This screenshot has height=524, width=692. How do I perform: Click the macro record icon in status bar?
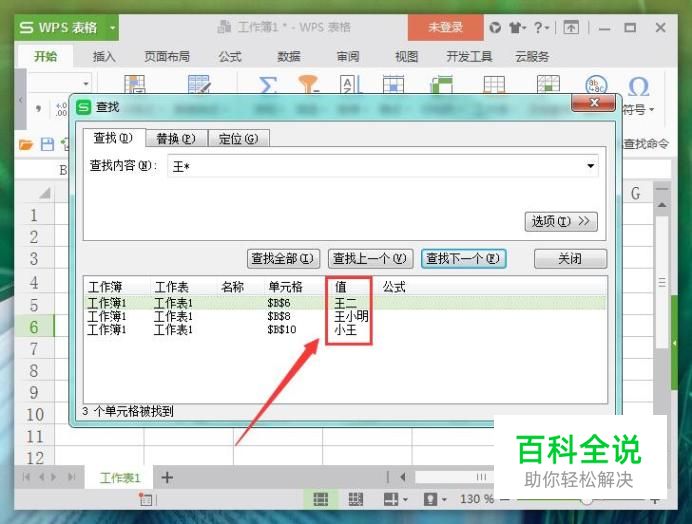click(x=145, y=499)
